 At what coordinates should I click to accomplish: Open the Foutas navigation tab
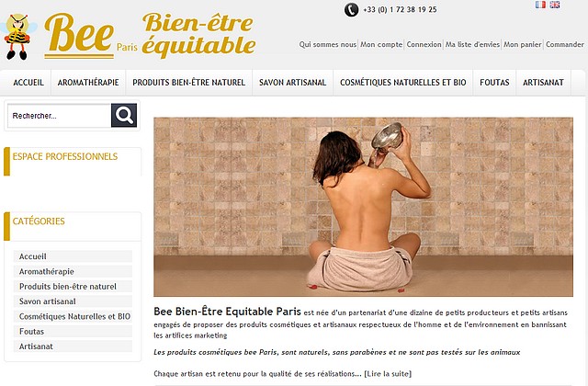(494, 83)
